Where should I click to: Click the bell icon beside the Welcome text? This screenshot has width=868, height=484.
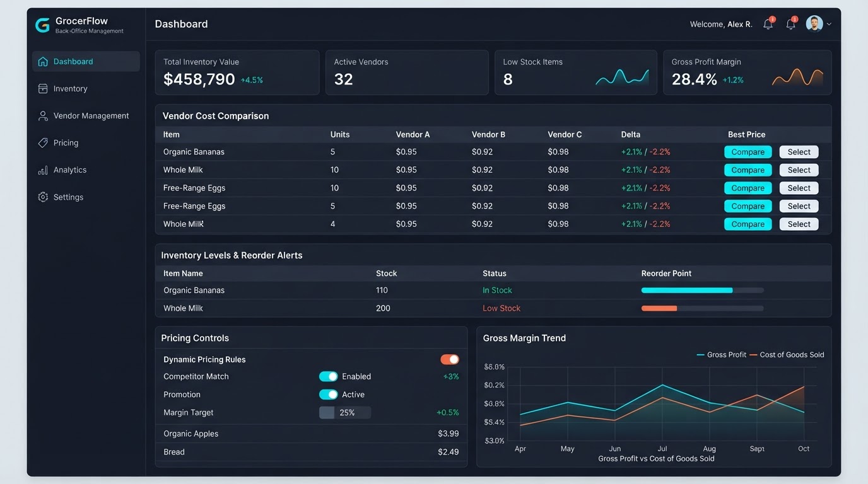[768, 24]
